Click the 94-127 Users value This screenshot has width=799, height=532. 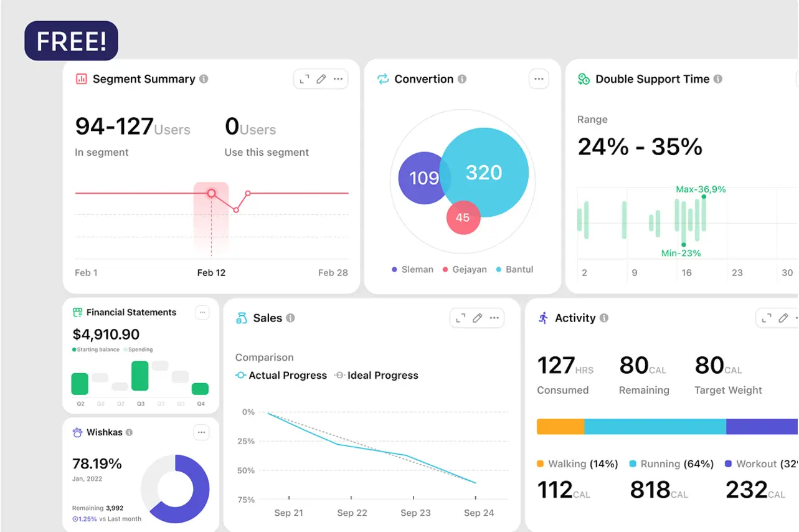(x=133, y=126)
